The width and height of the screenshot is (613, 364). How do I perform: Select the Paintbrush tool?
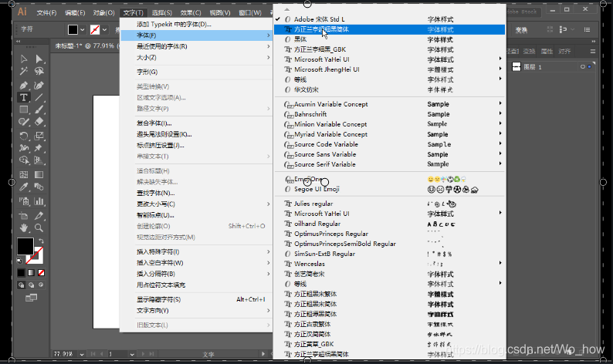click(x=39, y=110)
